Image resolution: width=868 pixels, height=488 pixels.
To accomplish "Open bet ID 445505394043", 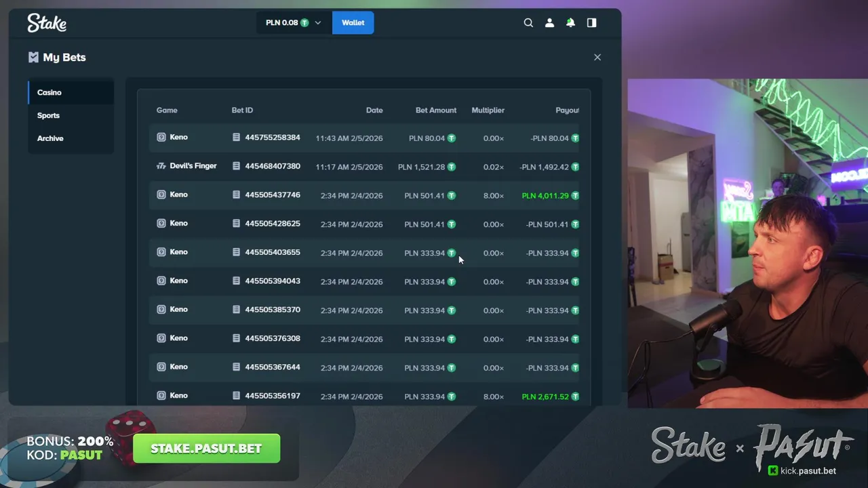I will pyautogui.click(x=273, y=281).
